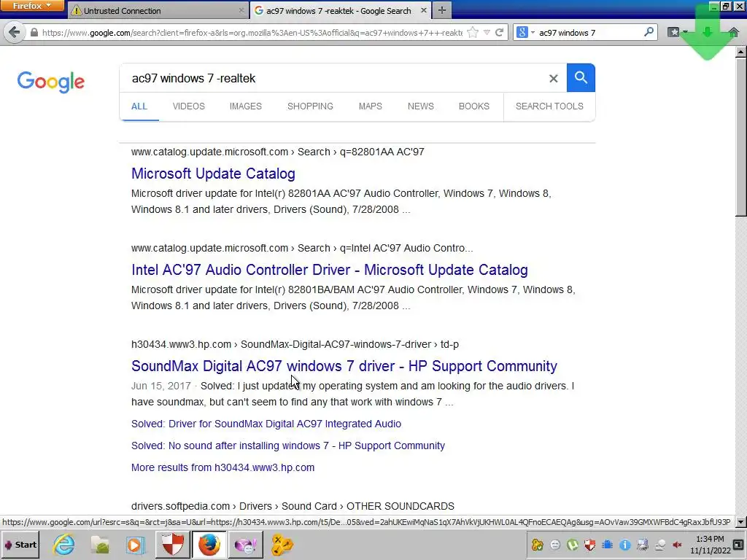Click the Firefox toolbar search field text
Viewport: 747px width, 560px height.
[567, 32]
